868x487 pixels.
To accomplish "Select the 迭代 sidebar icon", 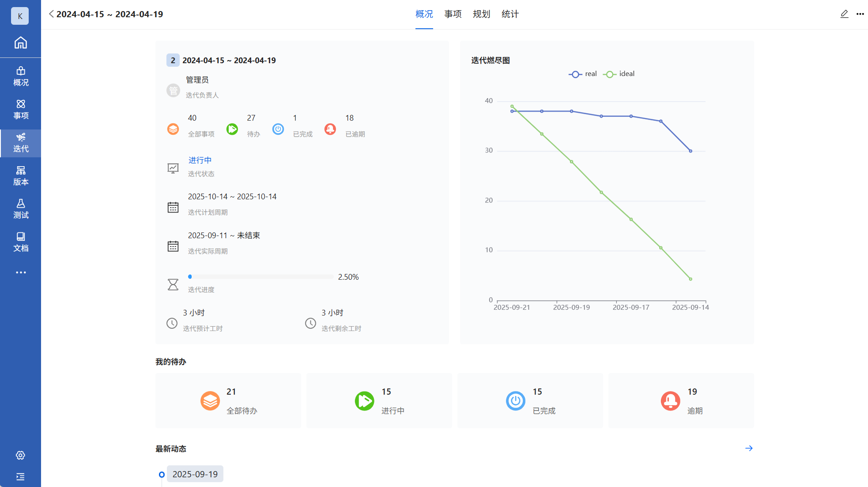I will pyautogui.click(x=20, y=142).
